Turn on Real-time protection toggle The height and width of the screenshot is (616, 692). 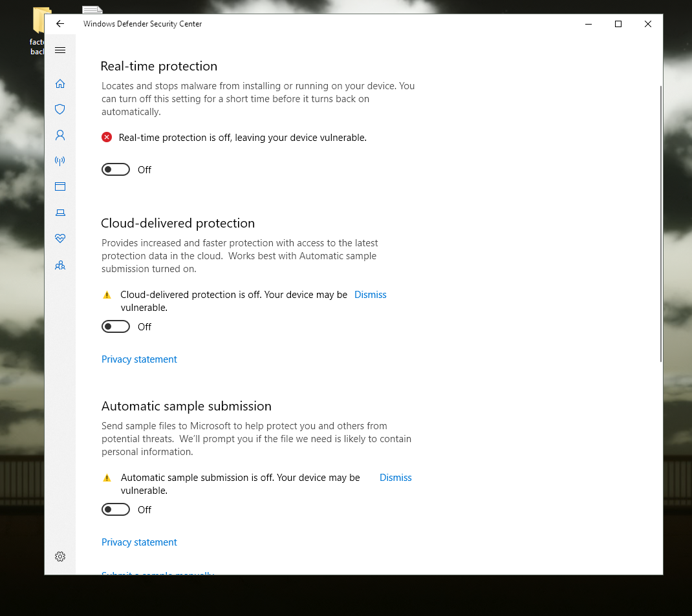116,170
